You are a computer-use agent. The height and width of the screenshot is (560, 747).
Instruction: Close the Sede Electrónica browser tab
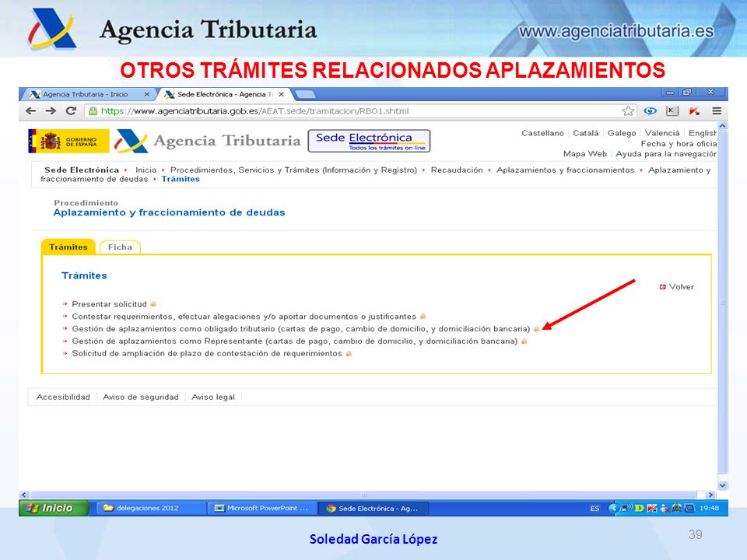(x=281, y=94)
